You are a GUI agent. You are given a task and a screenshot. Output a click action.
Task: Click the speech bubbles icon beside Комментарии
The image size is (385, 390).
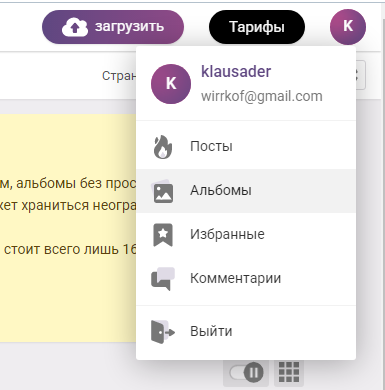click(163, 279)
